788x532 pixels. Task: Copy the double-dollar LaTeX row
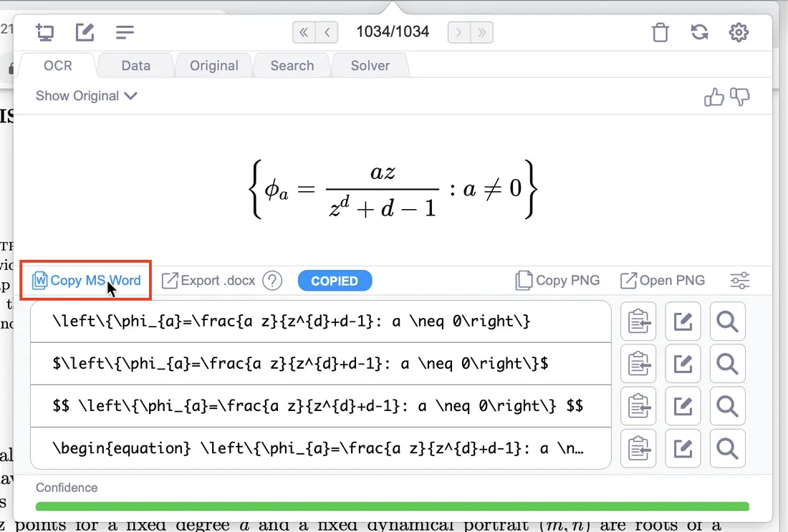point(638,406)
